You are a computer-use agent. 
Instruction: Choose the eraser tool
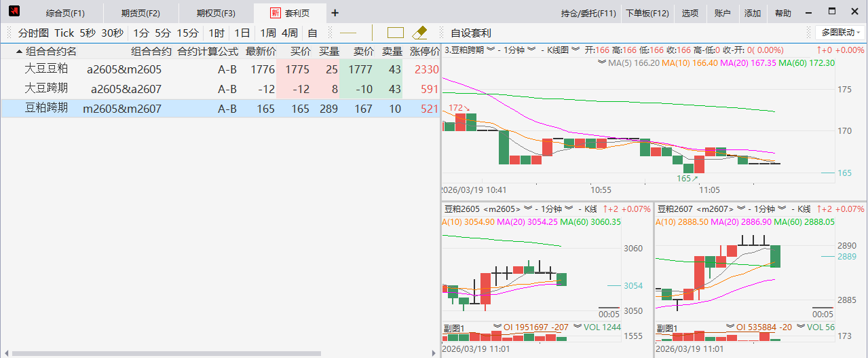point(419,33)
